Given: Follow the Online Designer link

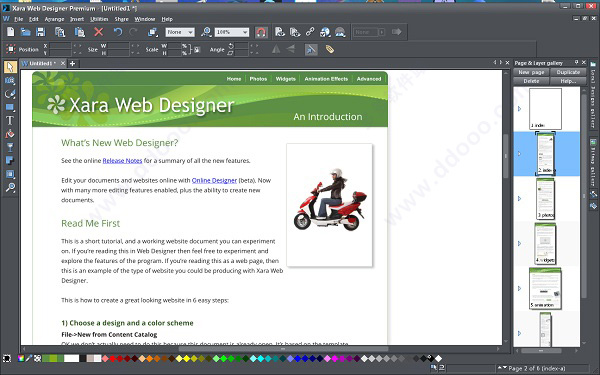Looking at the screenshot, I should [x=214, y=180].
